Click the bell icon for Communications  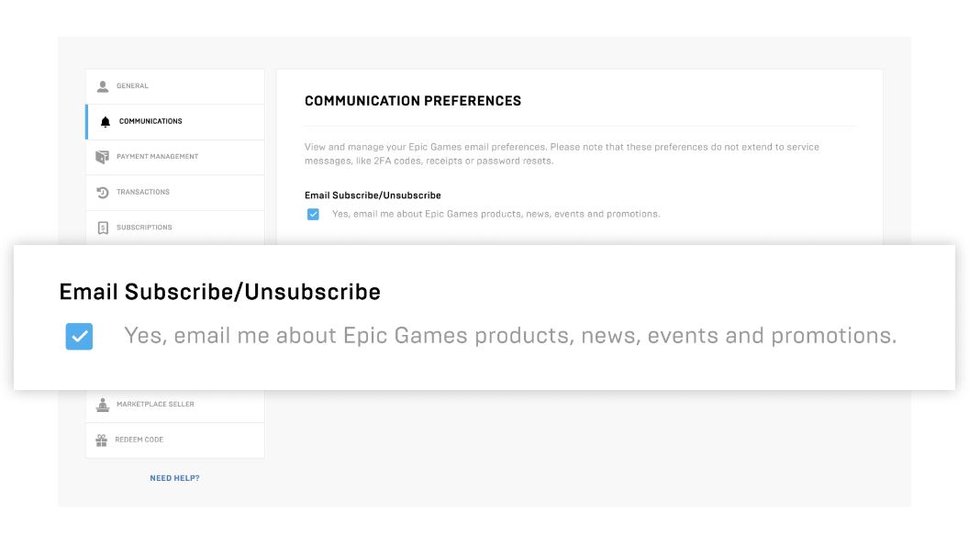coord(105,122)
